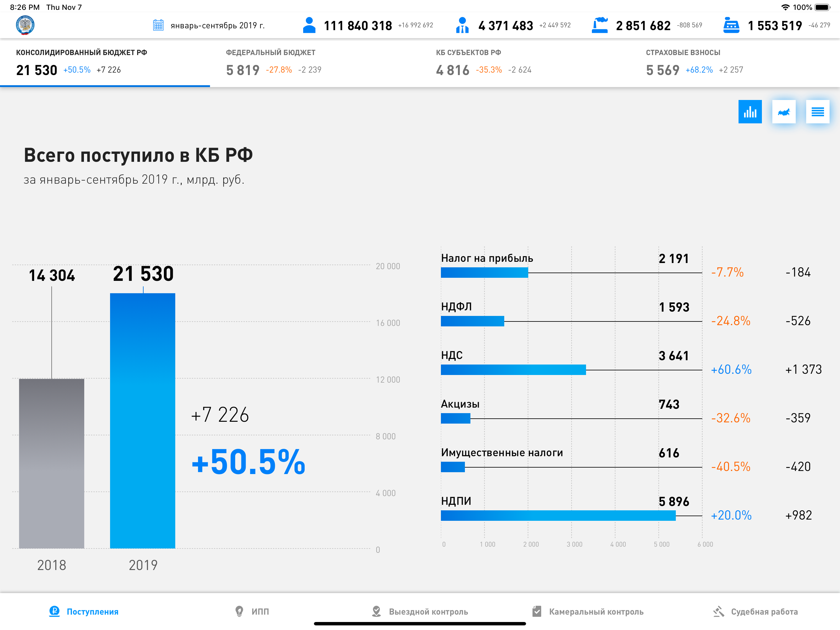Viewport: 840px width, 630px height.
Task: Tap the Имущественные налоги label
Action: click(502, 453)
